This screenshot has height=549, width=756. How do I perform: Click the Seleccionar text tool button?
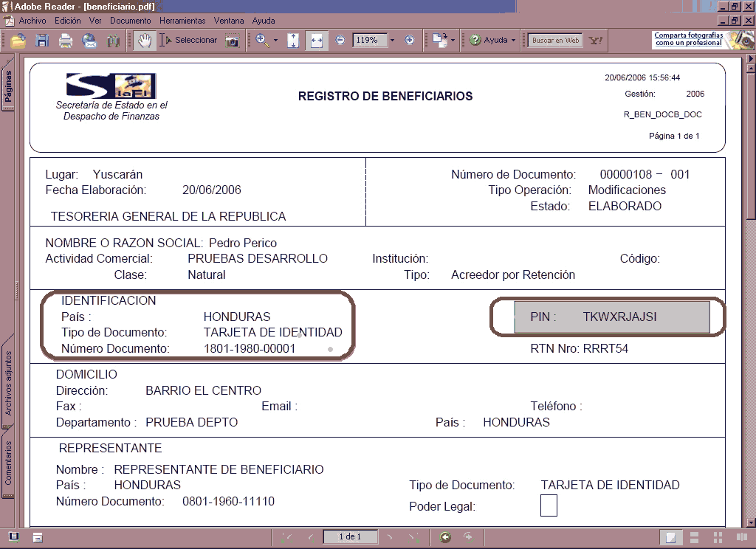189,41
